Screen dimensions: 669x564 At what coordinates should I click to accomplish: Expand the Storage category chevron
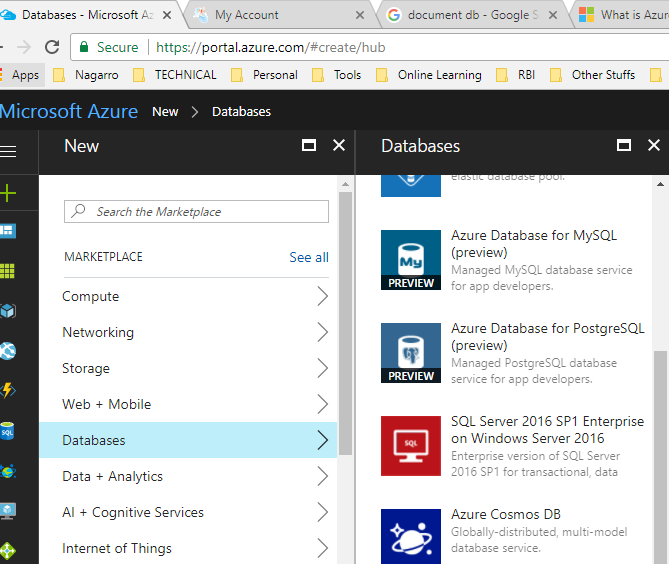click(322, 368)
